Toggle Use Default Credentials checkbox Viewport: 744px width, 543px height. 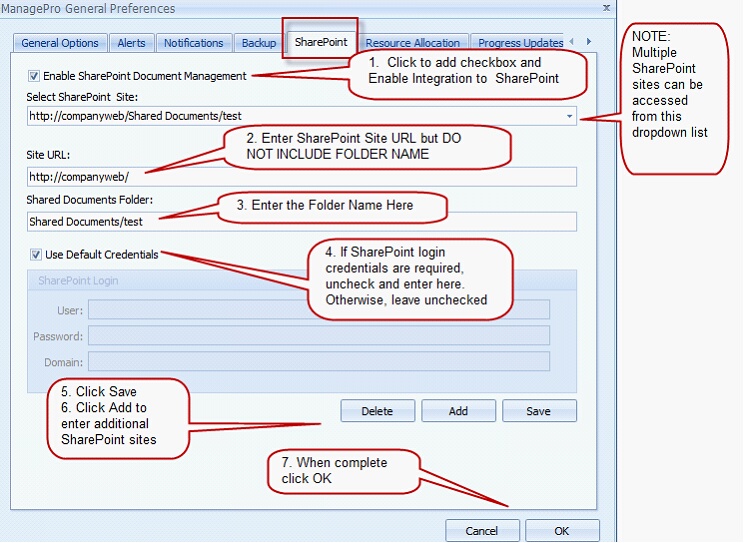click(36, 255)
